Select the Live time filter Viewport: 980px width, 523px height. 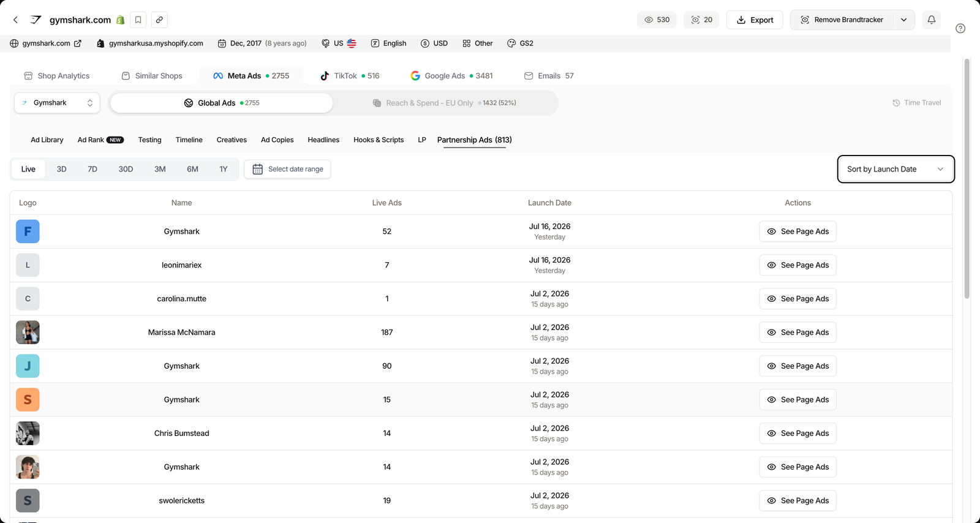(28, 169)
